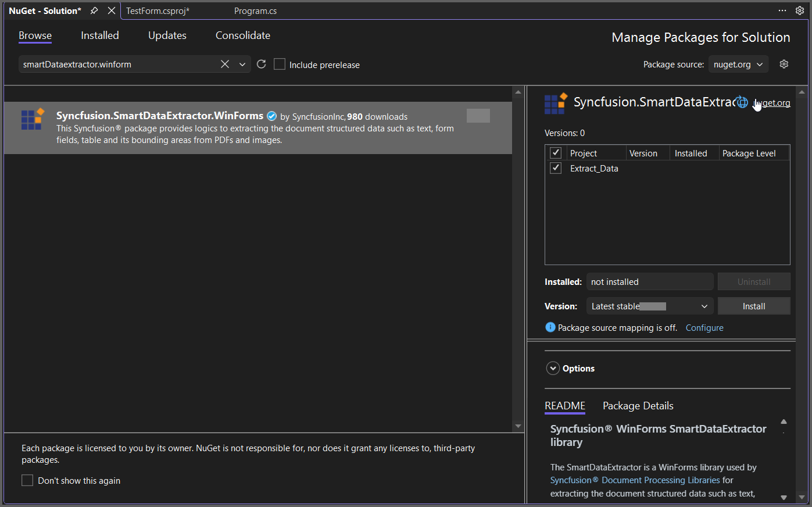Toggle the select-all Project checkbox

tap(556, 152)
